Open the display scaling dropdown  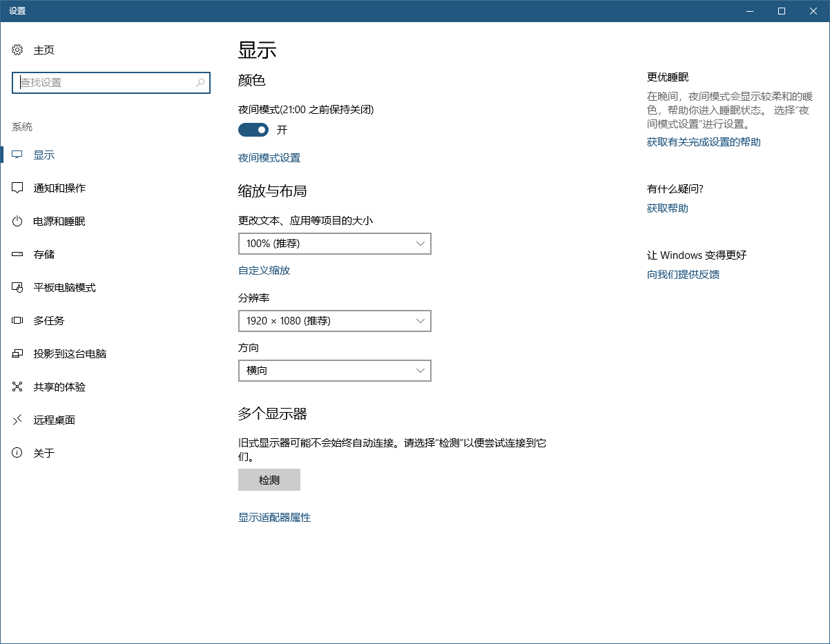334,244
